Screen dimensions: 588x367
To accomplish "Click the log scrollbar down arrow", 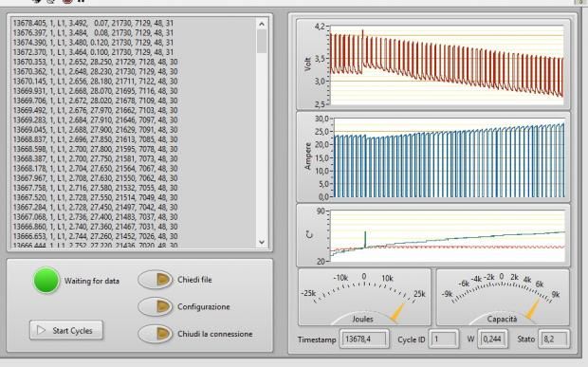I will pos(262,242).
